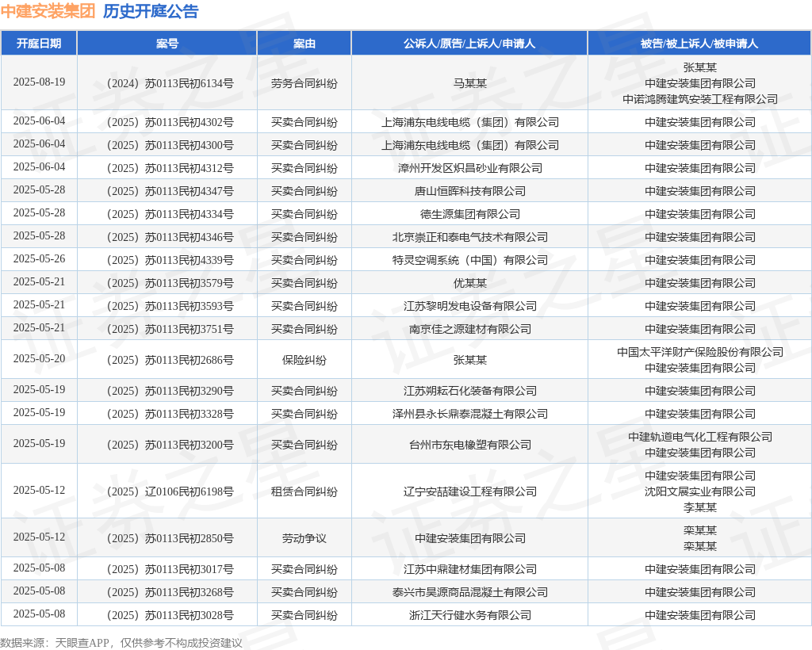Viewport: 812px width, 650px height.
Task: Click plaintiff 南京佳之源建材有限公司
Action: tap(469, 329)
